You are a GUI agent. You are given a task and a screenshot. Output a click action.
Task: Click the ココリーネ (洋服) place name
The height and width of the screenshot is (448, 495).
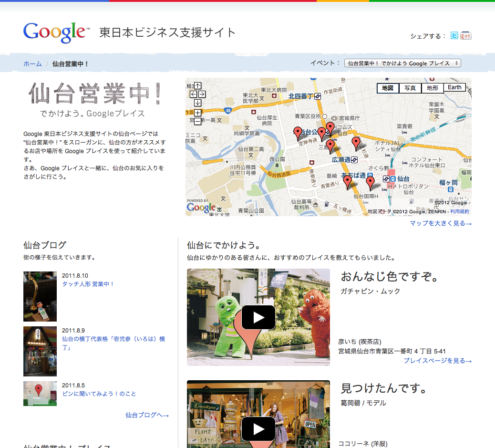(363, 444)
